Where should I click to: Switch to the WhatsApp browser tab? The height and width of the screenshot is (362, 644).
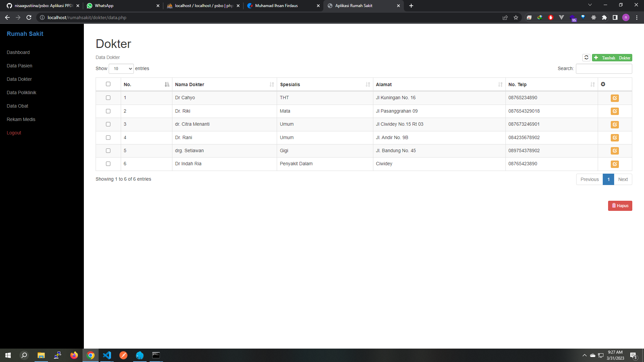point(123,6)
